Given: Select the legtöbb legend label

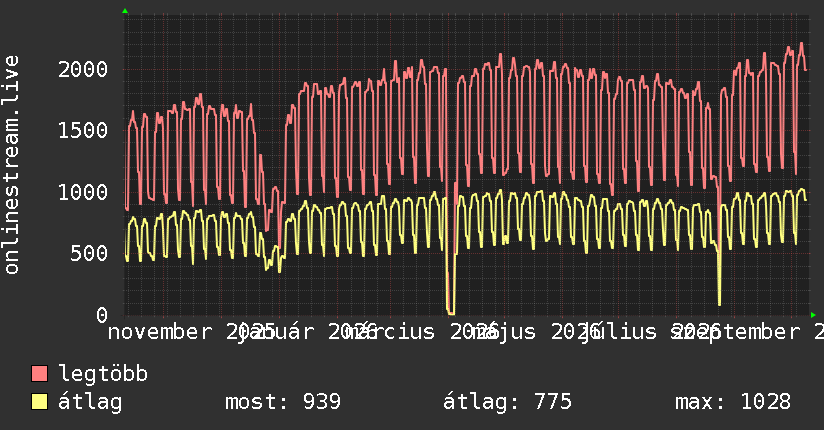Looking at the screenshot, I should 103,373.
